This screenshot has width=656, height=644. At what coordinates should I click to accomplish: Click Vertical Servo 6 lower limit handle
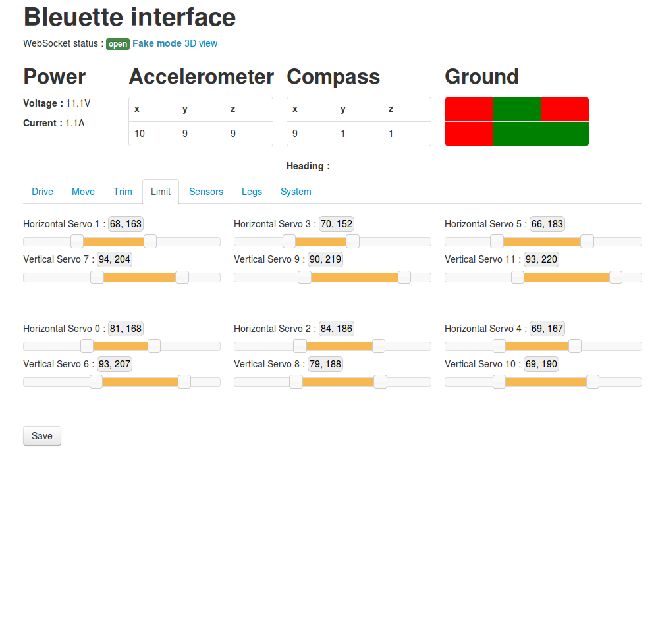[x=96, y=382]
